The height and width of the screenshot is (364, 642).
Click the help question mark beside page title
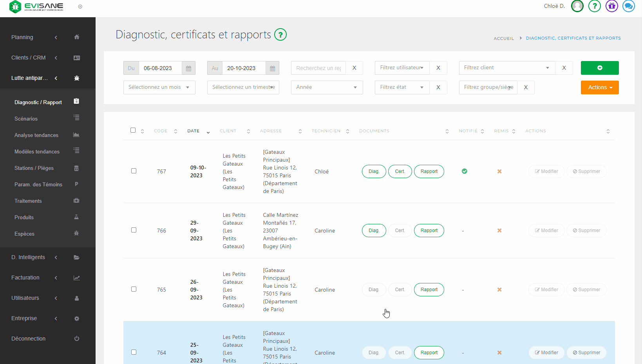[x=280, y=35]
